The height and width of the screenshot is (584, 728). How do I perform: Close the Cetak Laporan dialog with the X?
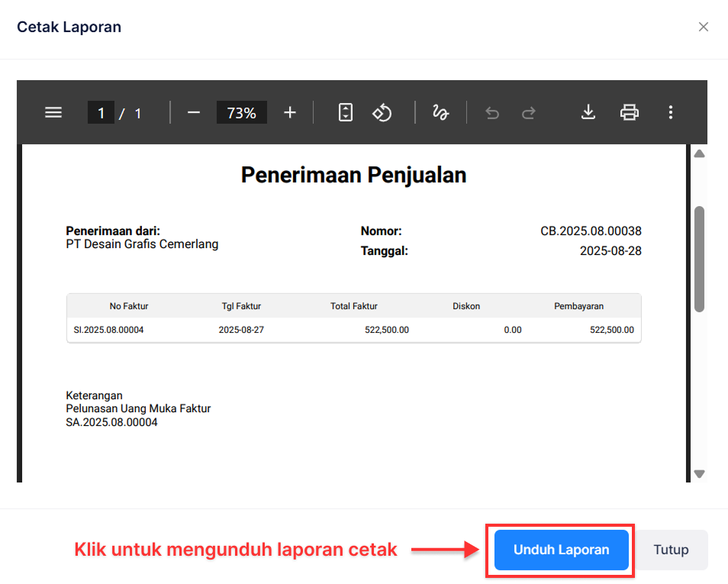click(x=704, y=26)
